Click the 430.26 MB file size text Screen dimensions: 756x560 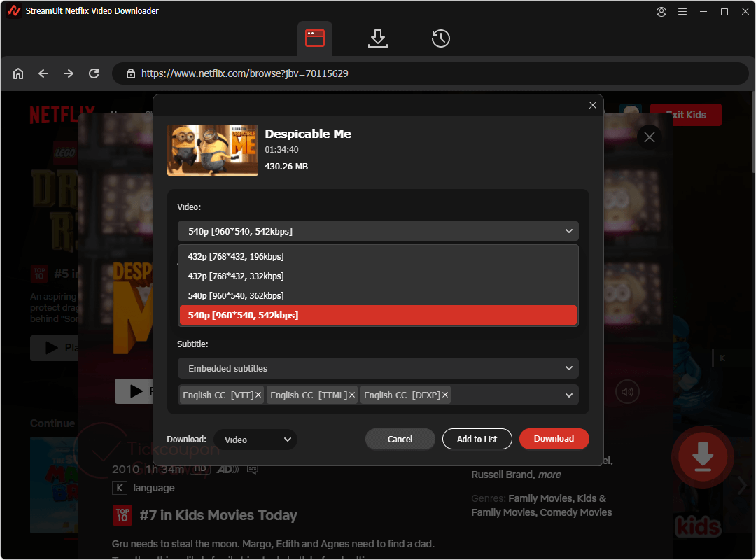coord(286,167)
